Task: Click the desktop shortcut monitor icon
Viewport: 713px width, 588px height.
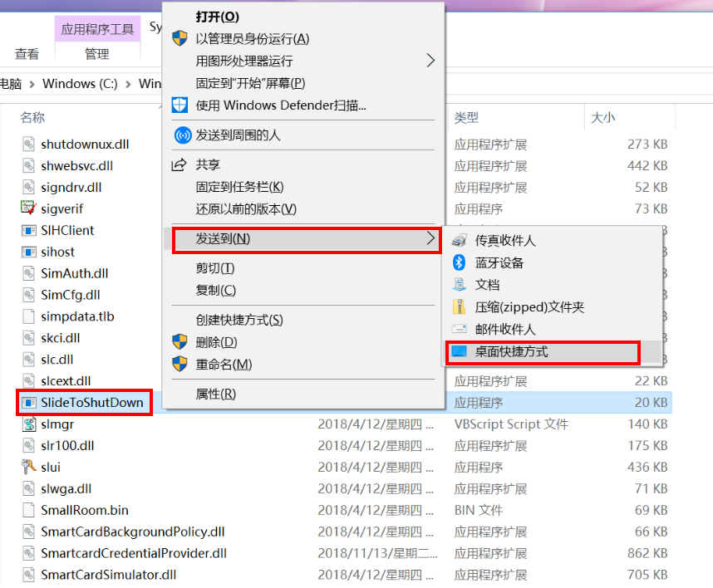Action: click(x=459, y=351)
